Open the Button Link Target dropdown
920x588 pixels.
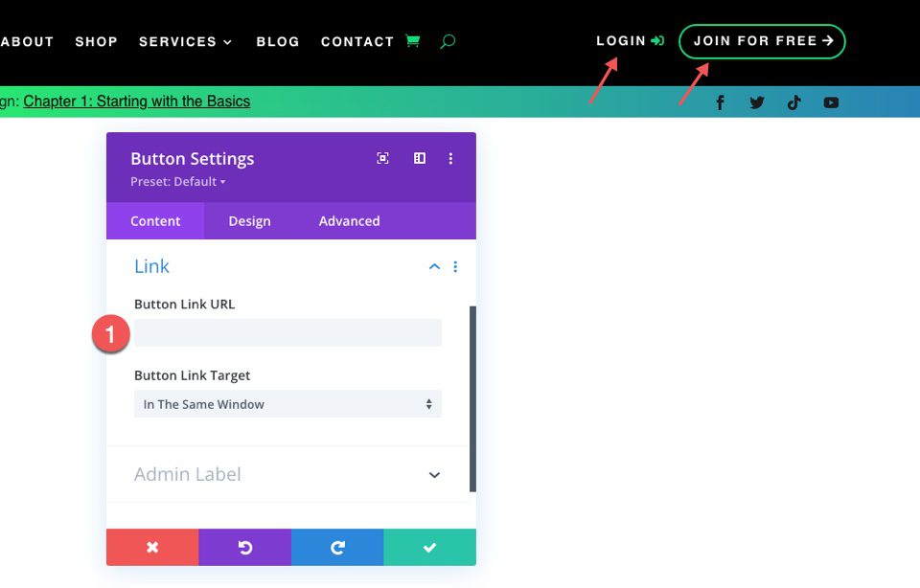click(287, 403)
